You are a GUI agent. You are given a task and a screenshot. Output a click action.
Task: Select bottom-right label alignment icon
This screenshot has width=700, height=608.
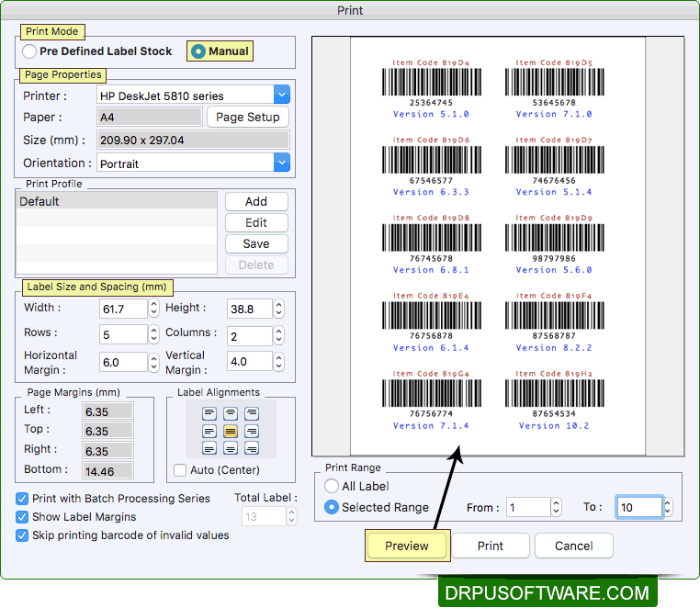click(x=252, y=448)
